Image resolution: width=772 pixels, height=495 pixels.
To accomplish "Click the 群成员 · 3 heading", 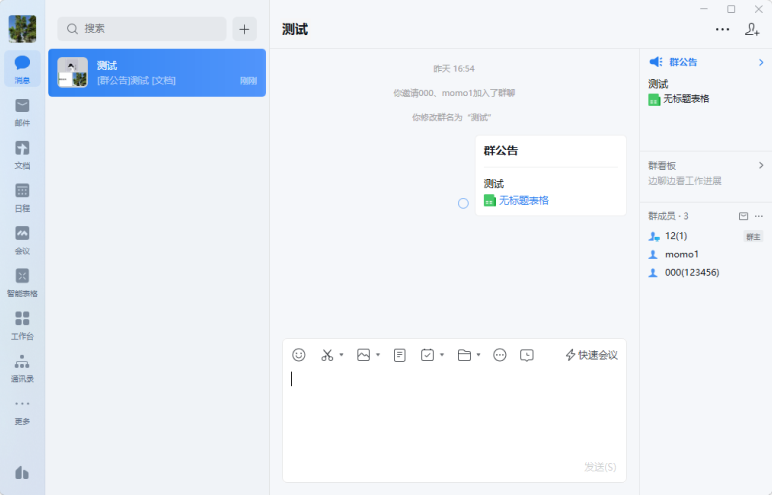I will coord(668,216).
